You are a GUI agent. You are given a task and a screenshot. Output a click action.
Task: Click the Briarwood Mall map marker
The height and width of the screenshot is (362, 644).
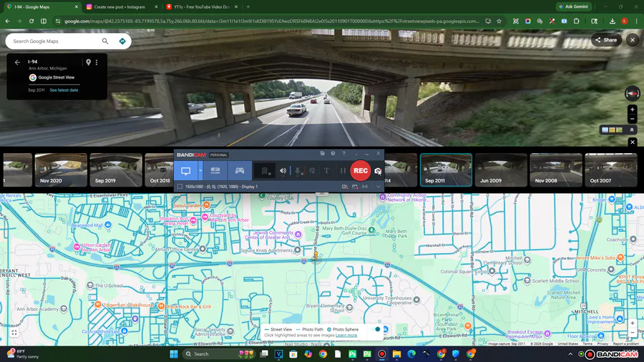point(108,225)
